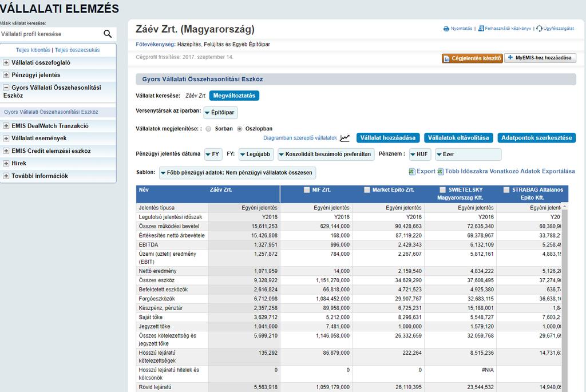Open the Vállalati események menu label

point(39,138)
